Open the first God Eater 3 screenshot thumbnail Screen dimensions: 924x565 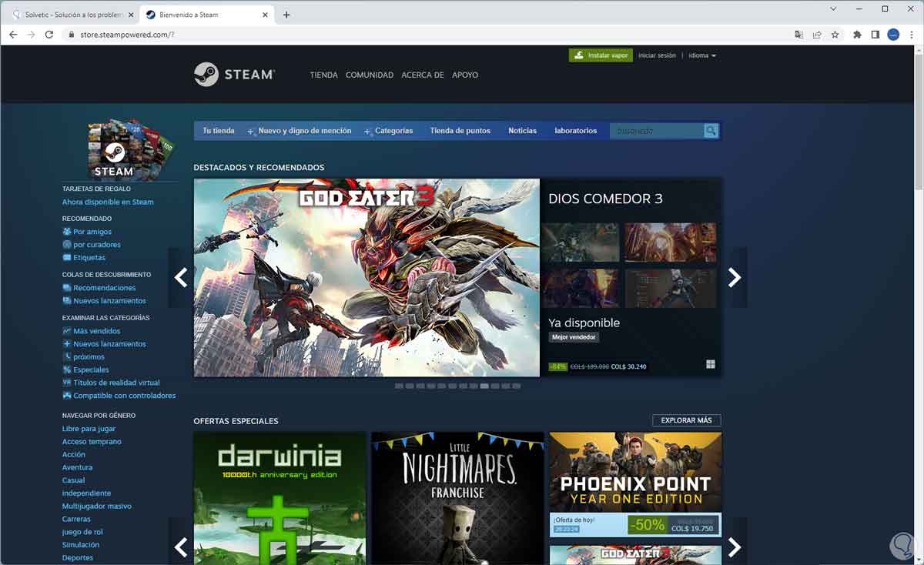tap(580, 242)
